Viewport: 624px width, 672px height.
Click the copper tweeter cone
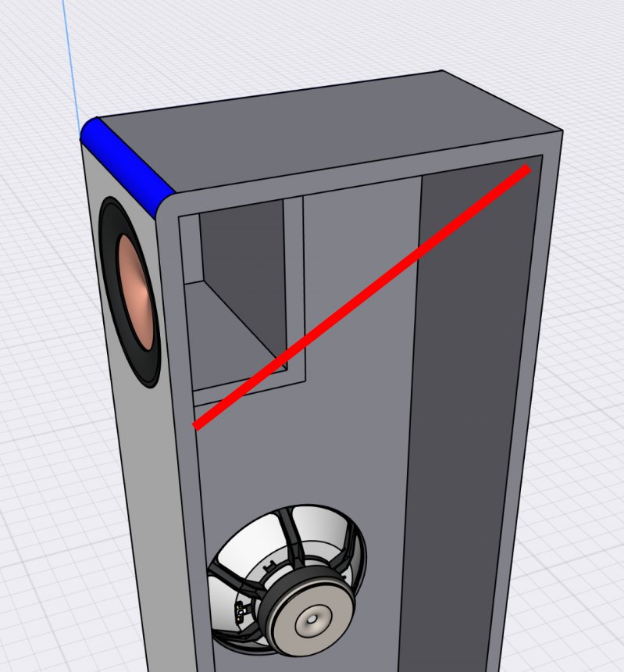(x=135, y=291)
